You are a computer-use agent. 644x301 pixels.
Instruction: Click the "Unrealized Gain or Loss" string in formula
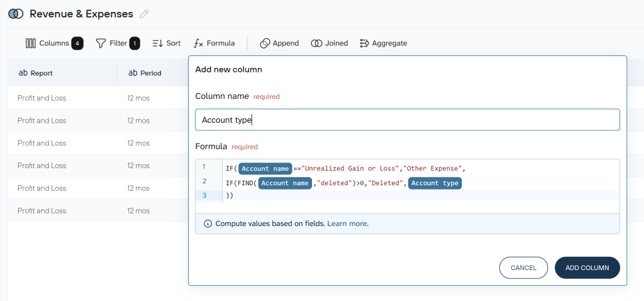point(352,169)
